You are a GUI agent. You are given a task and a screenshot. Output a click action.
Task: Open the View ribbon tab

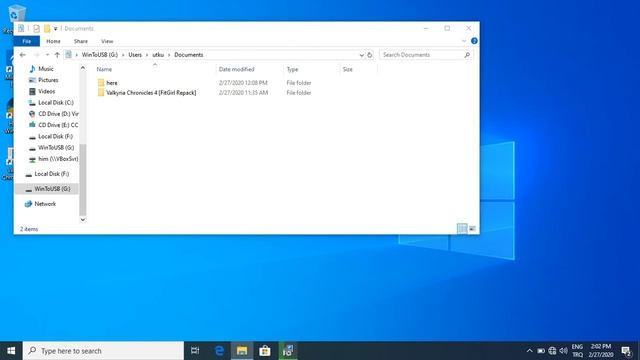coord(107,41)
